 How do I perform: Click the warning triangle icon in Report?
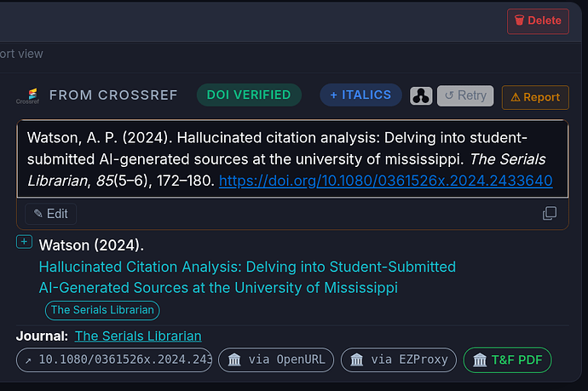[x=516, y=97]
